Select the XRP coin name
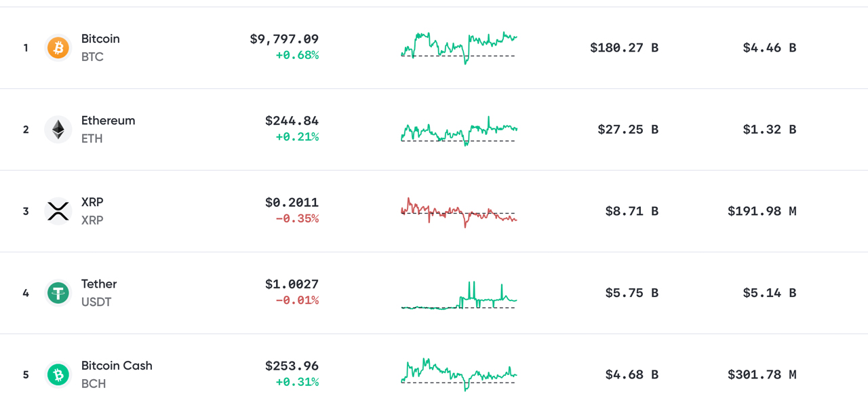 tap(92, 202)
